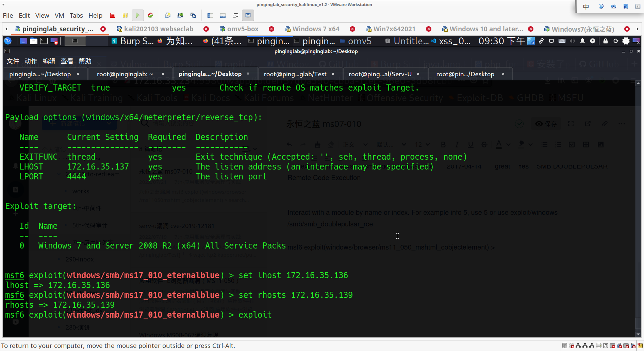The width and height of the screenshot is (644, 351).
Task: Open the terminal 查看 menu
Action: point(67,61)
